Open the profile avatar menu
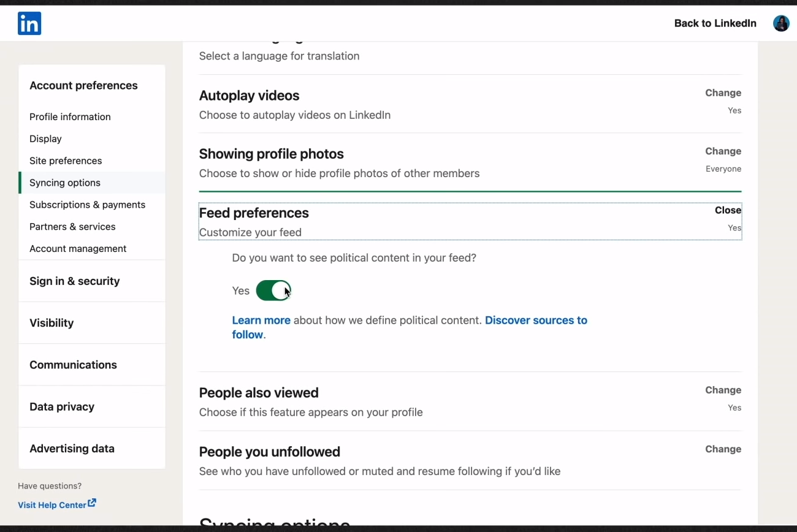This screenshot has height=532, width=797. pos(780,23)
